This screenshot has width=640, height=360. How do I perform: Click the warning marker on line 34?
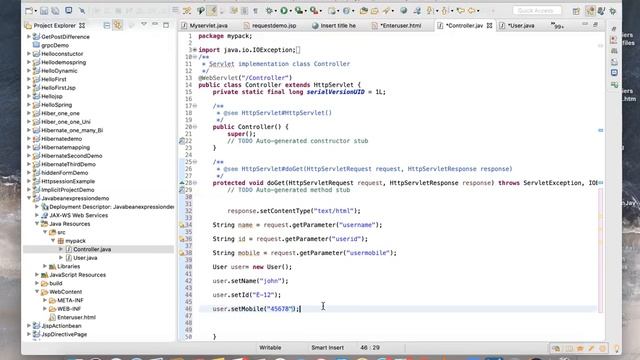(x=182, y=225)
